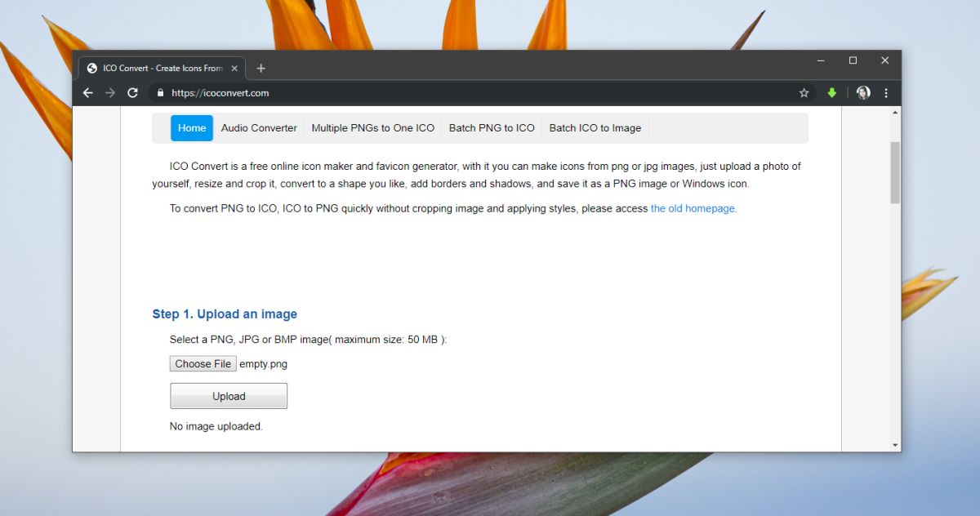Click the Upload button
The image size is (980, 516).
pyautogui.click(x=228, y=396)
